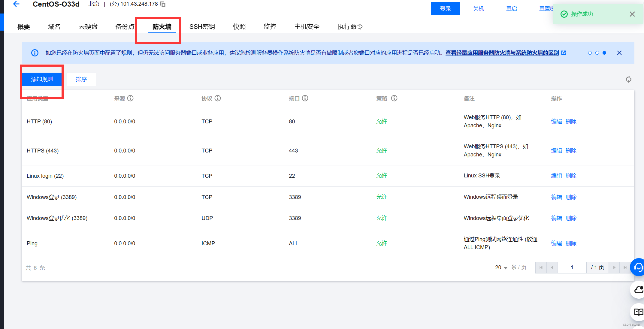This screenshot has height=329, width=644.
Task: Close the operation success toast
Action: [632, 14]
